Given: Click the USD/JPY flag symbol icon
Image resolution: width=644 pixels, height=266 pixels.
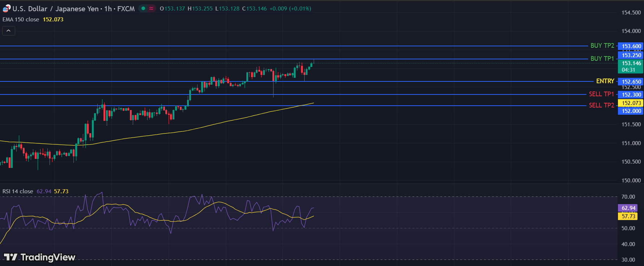Looking at the screenshot, I should [x=7, y=8].
